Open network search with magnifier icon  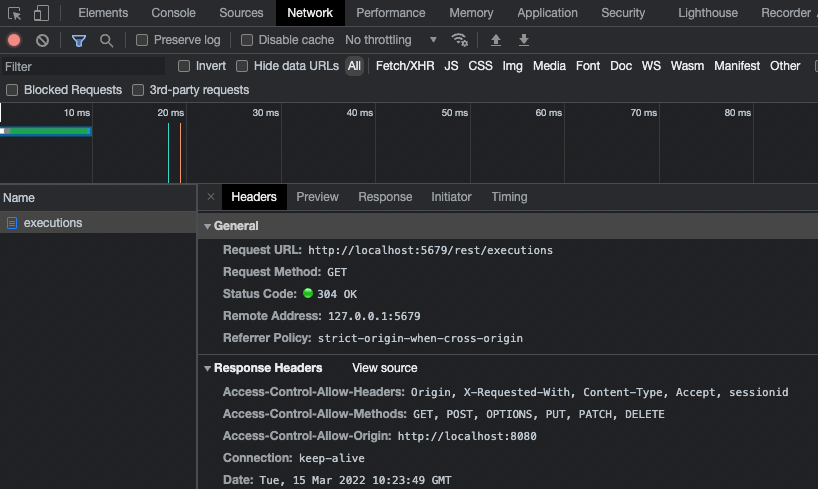click(x=106, y=40)
